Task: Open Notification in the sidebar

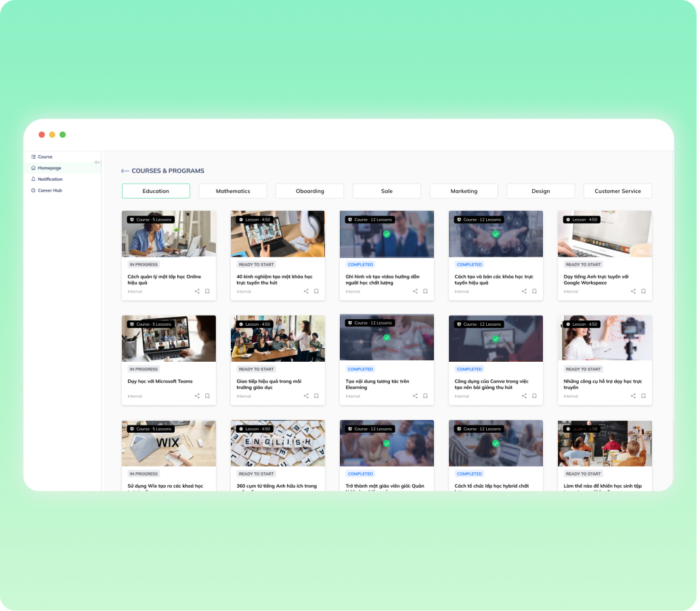Action: tap(49, 180)
